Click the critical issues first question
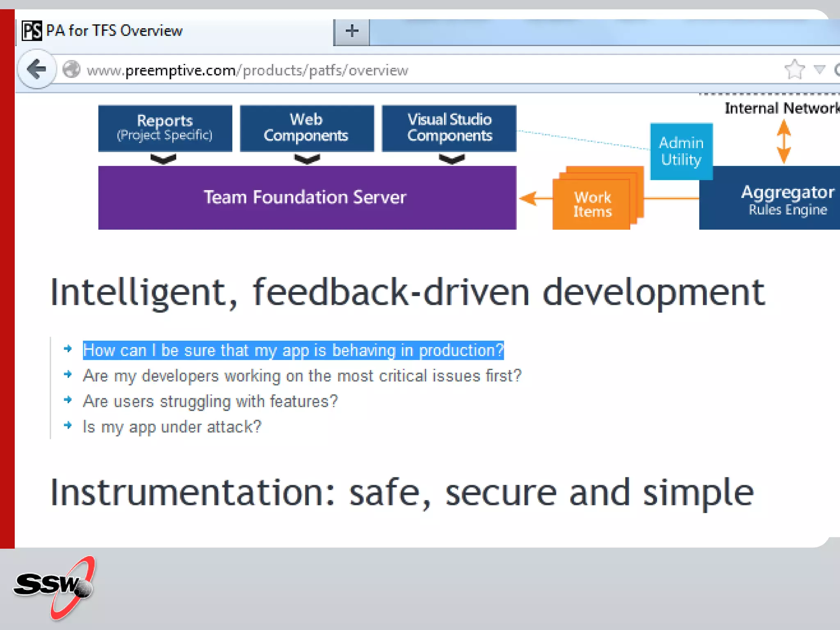The image size is (840, 630). [x=302, y=376]
